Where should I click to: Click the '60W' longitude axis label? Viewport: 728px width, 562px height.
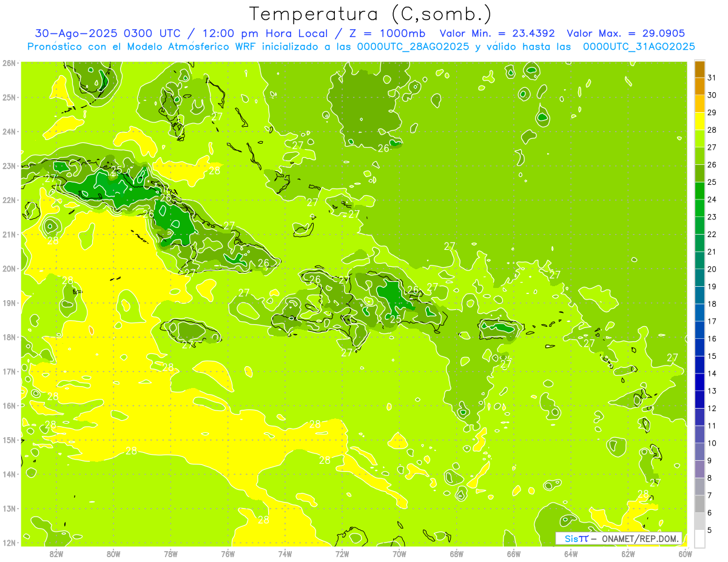(686, 554)
